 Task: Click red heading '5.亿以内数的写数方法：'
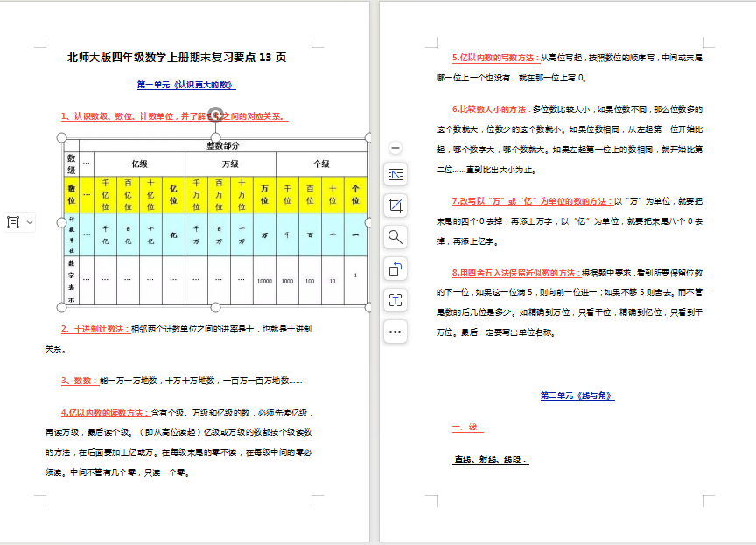tap(495, 58)
